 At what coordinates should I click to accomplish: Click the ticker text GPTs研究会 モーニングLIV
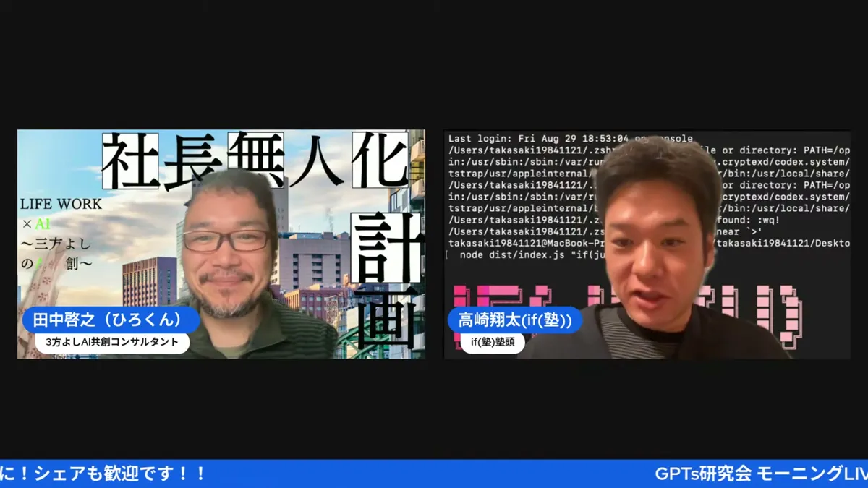click(761, 474)
